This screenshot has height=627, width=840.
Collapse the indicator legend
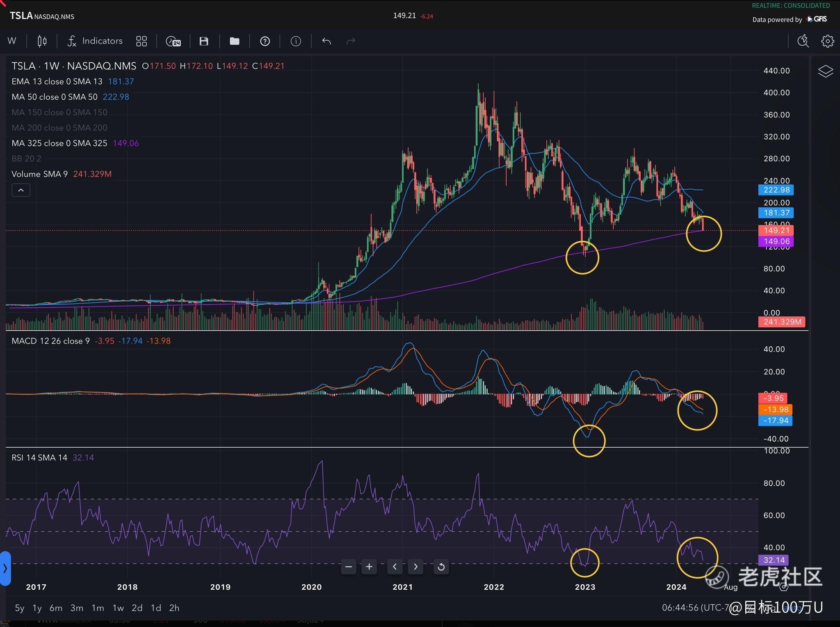[x=21, y=190]
